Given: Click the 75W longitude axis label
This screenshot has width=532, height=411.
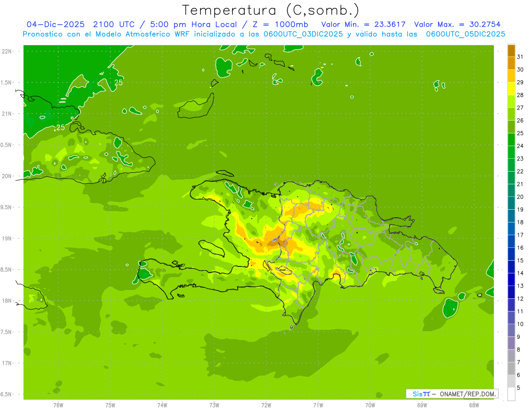Looking at the screenshot, I should [x=110, y=405].
